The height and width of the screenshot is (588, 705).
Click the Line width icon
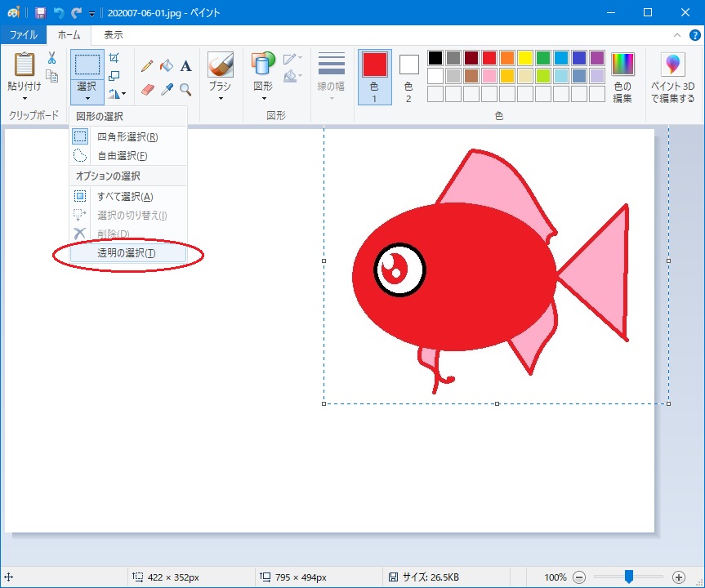pos(332,64)
